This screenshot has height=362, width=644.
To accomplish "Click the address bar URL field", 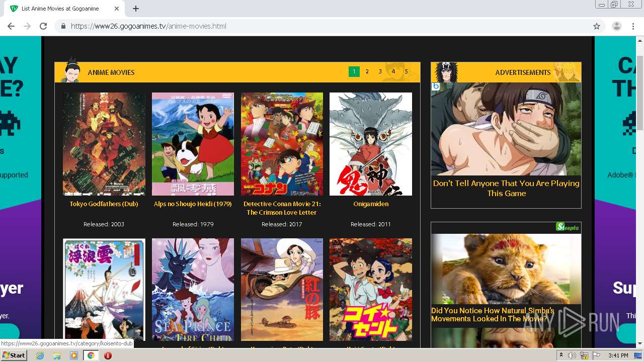I will click(x=322, y=26).
